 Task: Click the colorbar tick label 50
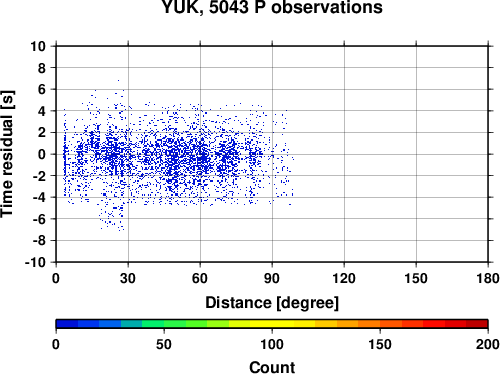click(164, 344)
